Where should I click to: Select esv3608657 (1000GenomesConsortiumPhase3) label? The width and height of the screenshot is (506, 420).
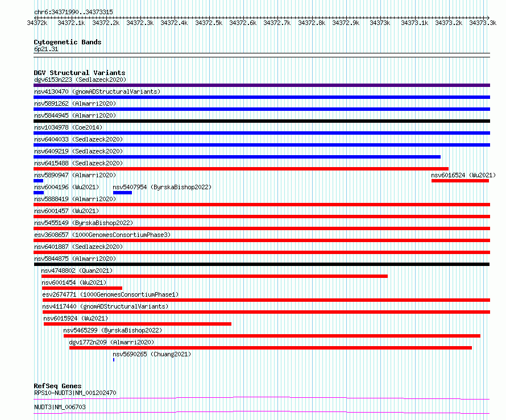[x=102, y=235]
